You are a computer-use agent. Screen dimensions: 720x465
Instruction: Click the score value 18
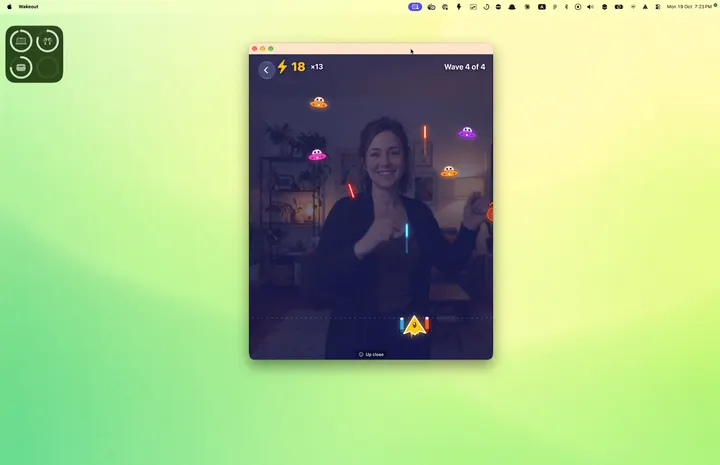[298, 67]
